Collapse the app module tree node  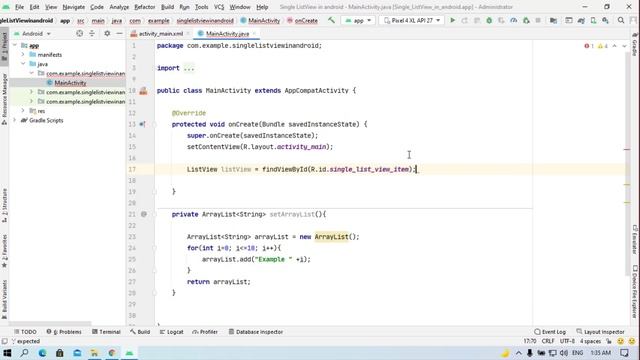tap(15, 45)
